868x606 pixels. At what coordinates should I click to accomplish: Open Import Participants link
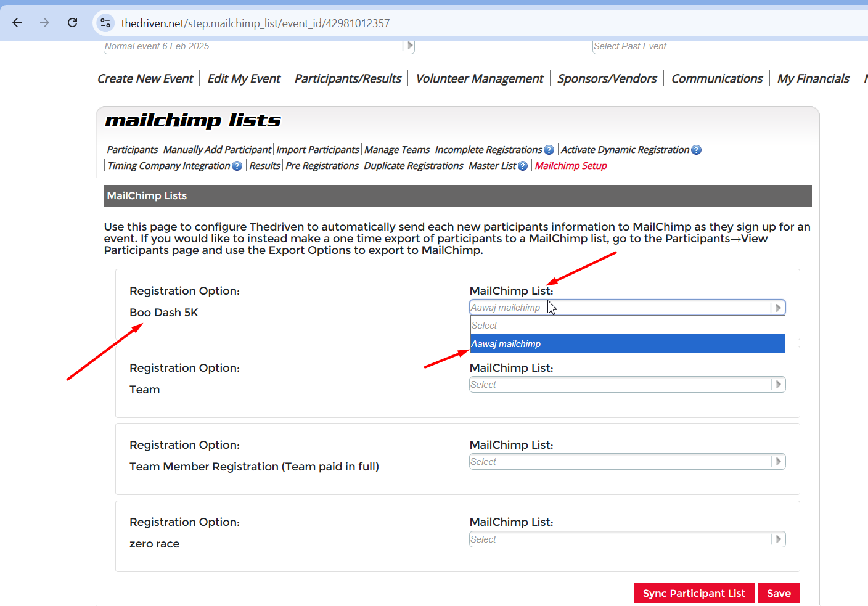pos(317,150)
